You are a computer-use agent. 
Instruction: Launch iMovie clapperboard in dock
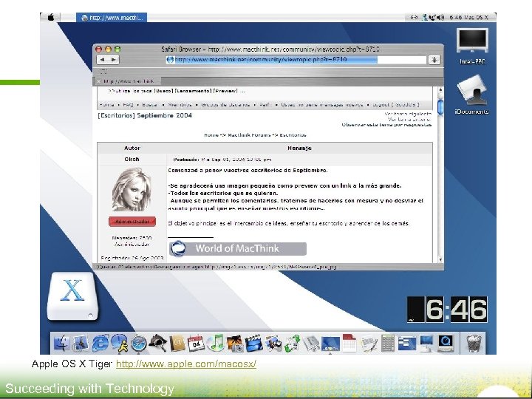254,343
